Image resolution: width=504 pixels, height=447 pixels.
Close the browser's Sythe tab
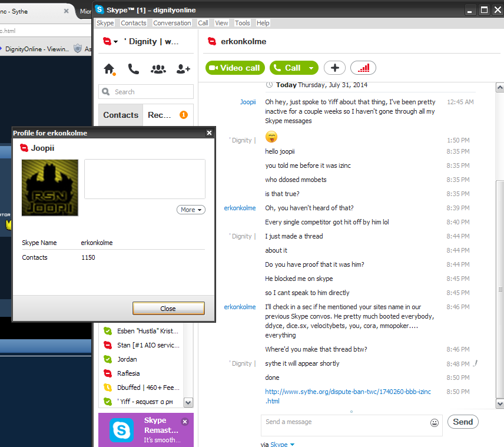click(x=66, y=11)
